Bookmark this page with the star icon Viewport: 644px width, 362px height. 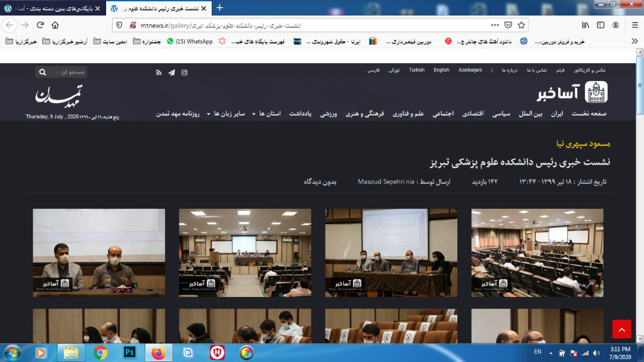521,25
